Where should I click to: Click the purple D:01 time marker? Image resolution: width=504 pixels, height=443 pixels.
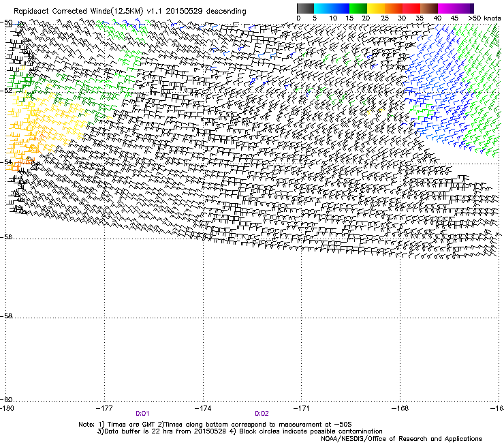[142, 414]
